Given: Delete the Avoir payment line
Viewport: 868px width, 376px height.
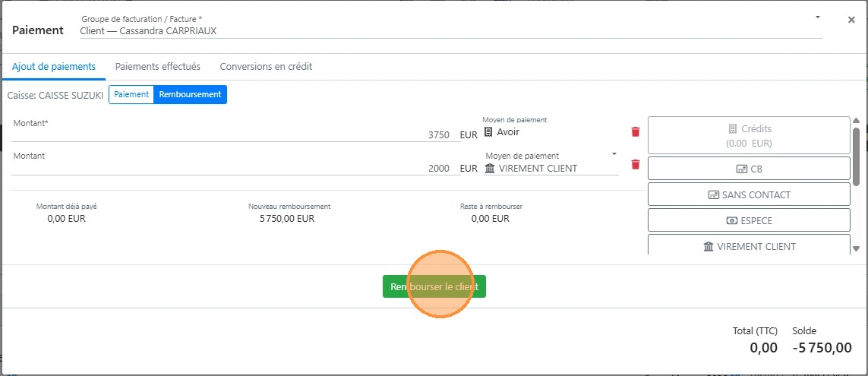Looking at the screenshot, I should [x=636, y=131].
